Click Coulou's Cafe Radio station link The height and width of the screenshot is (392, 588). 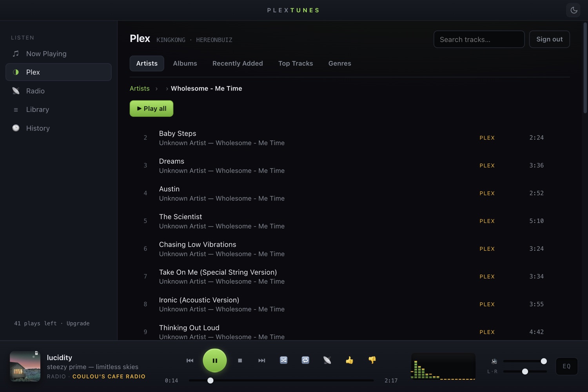point(109,376)
